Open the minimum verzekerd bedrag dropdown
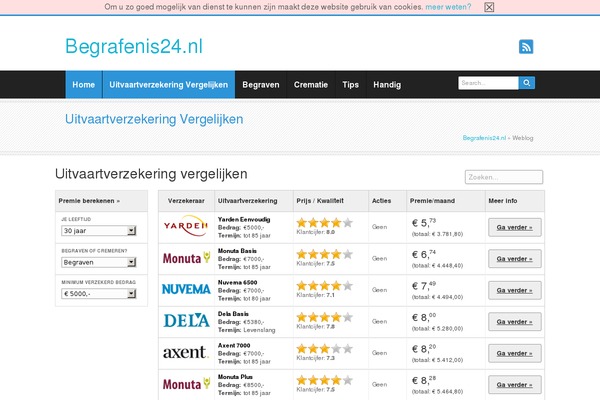This screenshot has width=600, height=400. [x=99, y=294]
